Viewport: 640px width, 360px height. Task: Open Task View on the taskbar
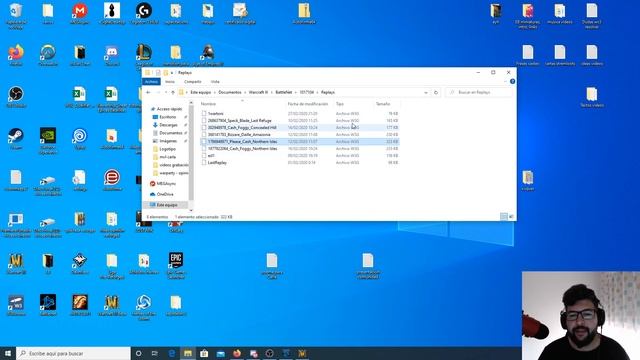[x=155, y=353]
